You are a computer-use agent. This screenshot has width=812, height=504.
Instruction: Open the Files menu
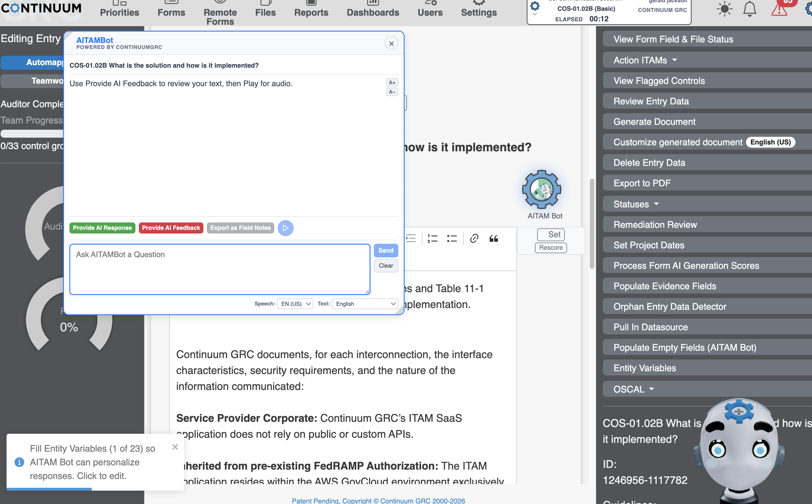tap(265, 9)
